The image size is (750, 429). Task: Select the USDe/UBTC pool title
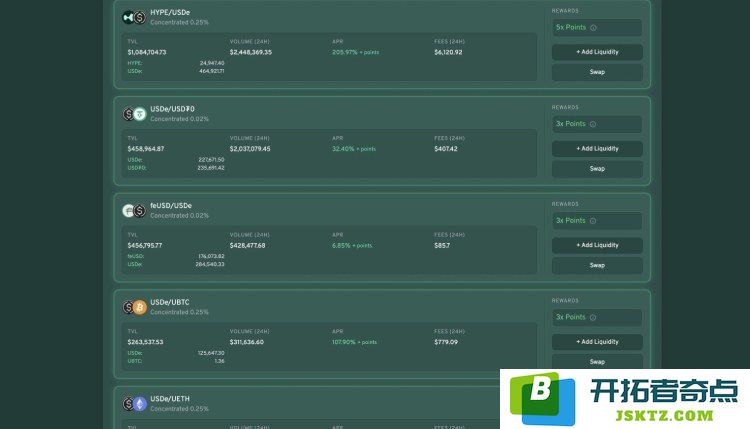click(170, 302)
